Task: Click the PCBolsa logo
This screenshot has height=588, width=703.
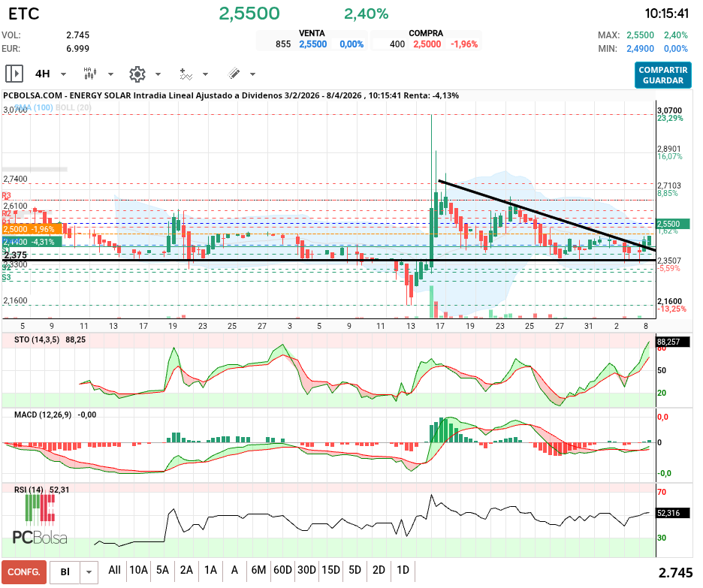Action: pyautogui.click(x=40, y=519)
